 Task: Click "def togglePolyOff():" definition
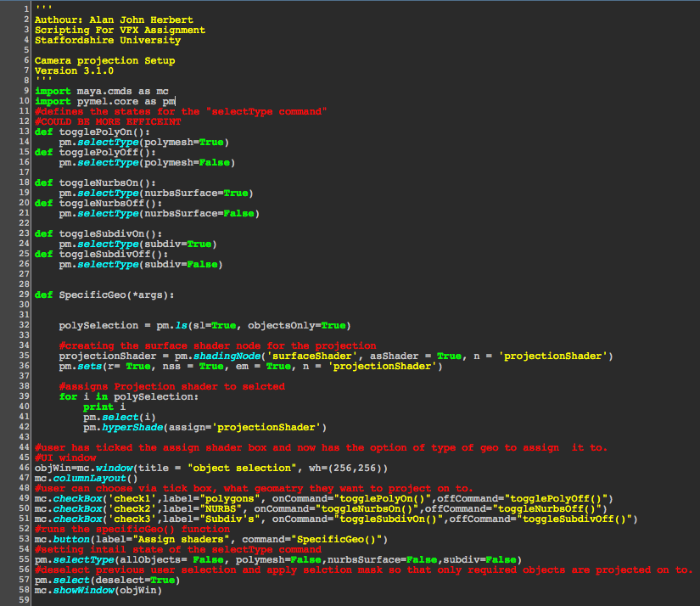pos(96,152)
